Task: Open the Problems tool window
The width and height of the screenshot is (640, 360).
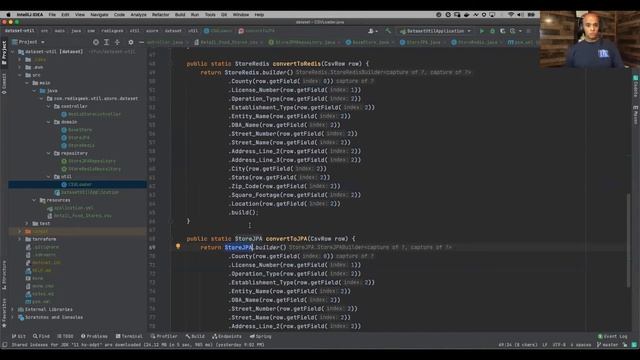Action: (x=94, y=336)
